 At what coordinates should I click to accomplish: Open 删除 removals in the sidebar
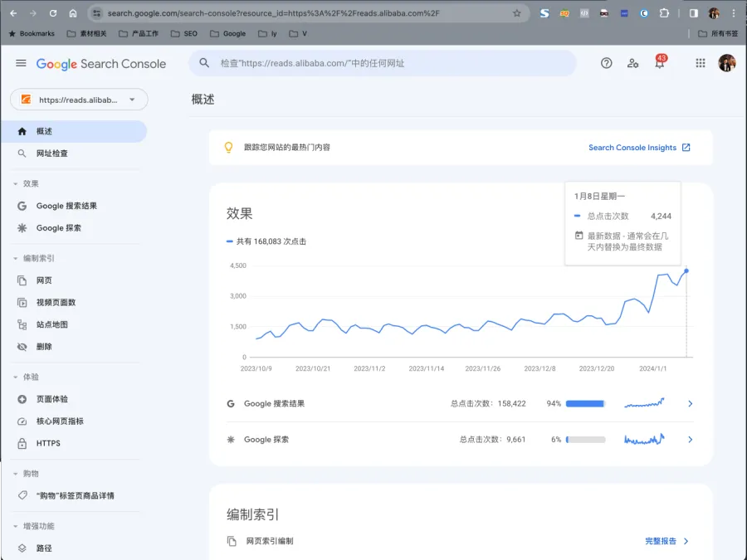(74, 347)
